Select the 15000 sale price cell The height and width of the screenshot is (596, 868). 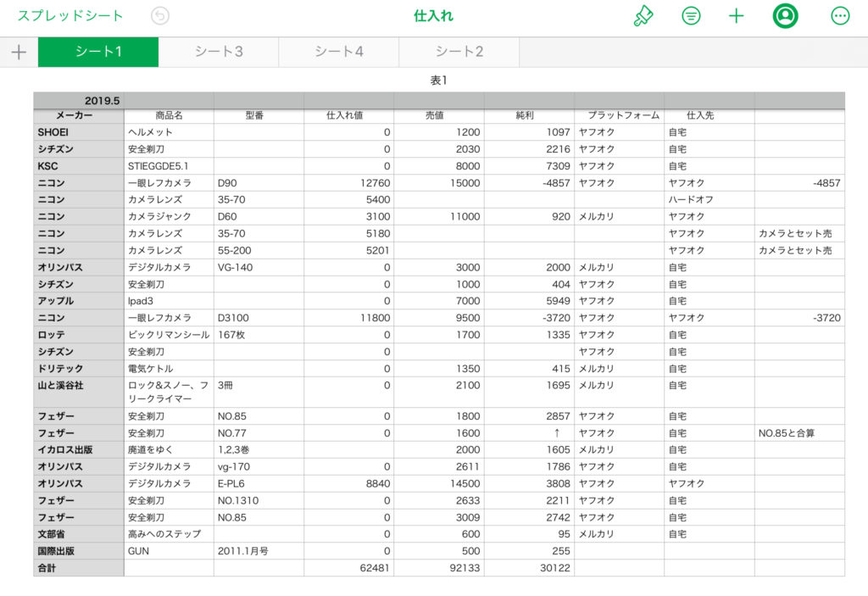pos(439,183)
